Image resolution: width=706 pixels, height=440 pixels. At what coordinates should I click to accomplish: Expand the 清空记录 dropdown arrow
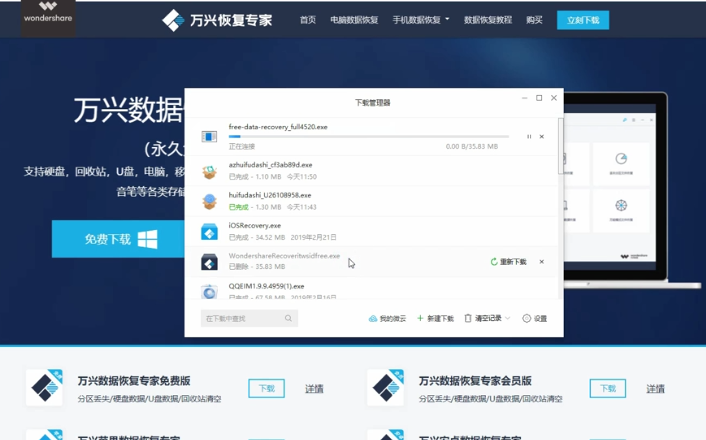click(508, 318)
